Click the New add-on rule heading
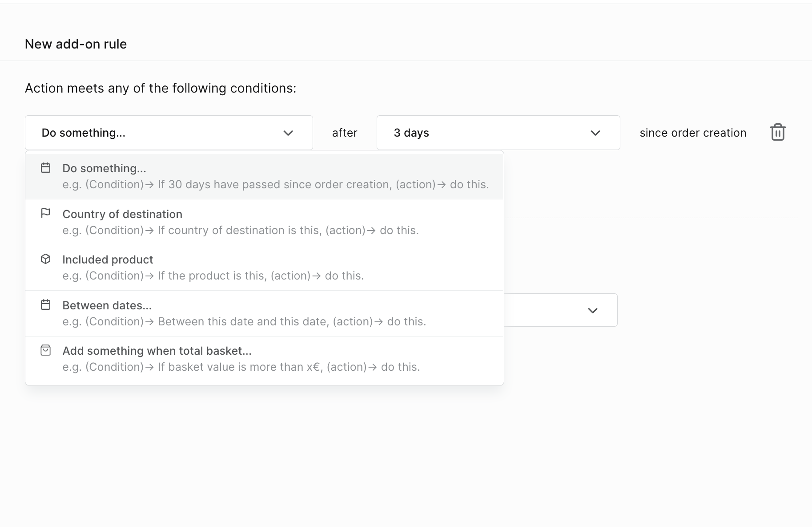812x527 pixels. (76, 44)
